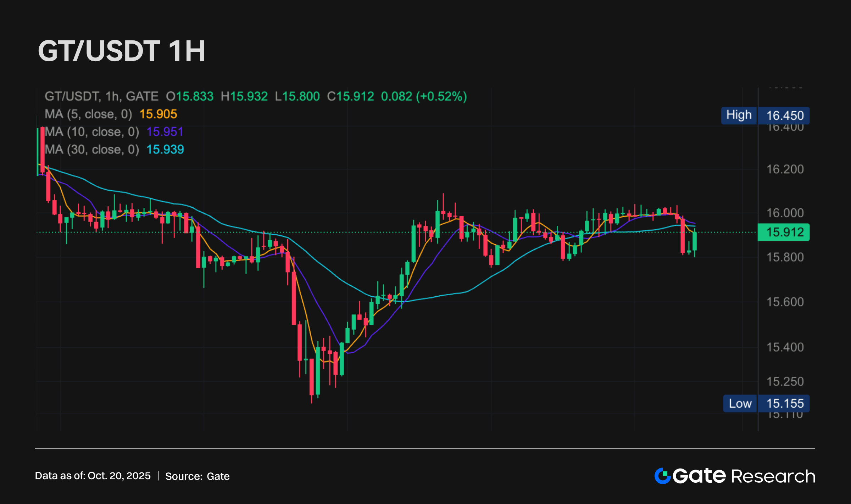Click the 15.600 price axis label

coord(785,302)
